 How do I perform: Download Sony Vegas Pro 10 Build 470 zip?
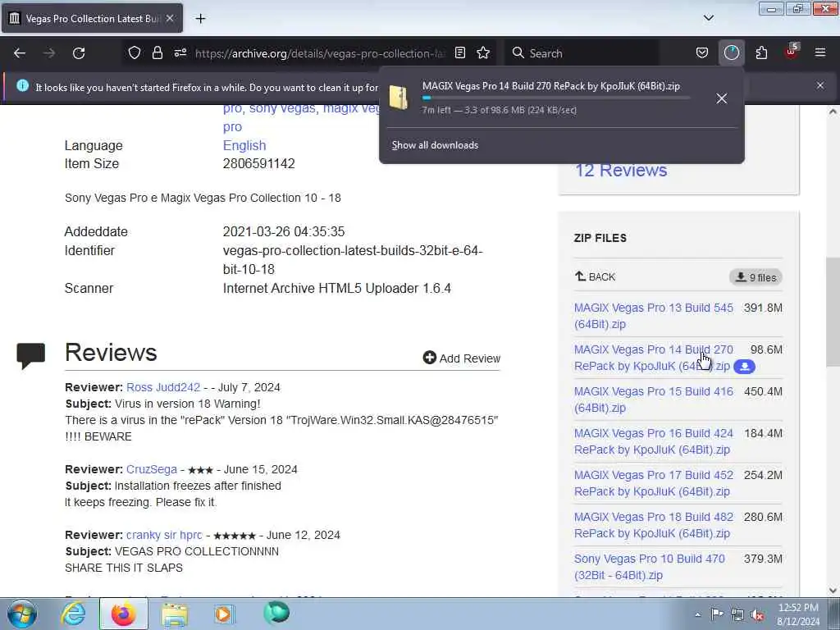[x=650, y=567]
